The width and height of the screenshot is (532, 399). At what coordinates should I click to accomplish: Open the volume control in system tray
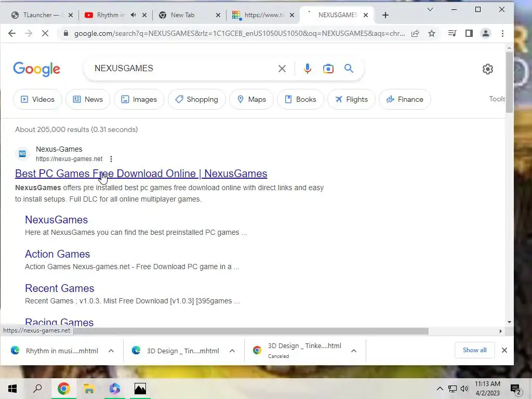464,389
